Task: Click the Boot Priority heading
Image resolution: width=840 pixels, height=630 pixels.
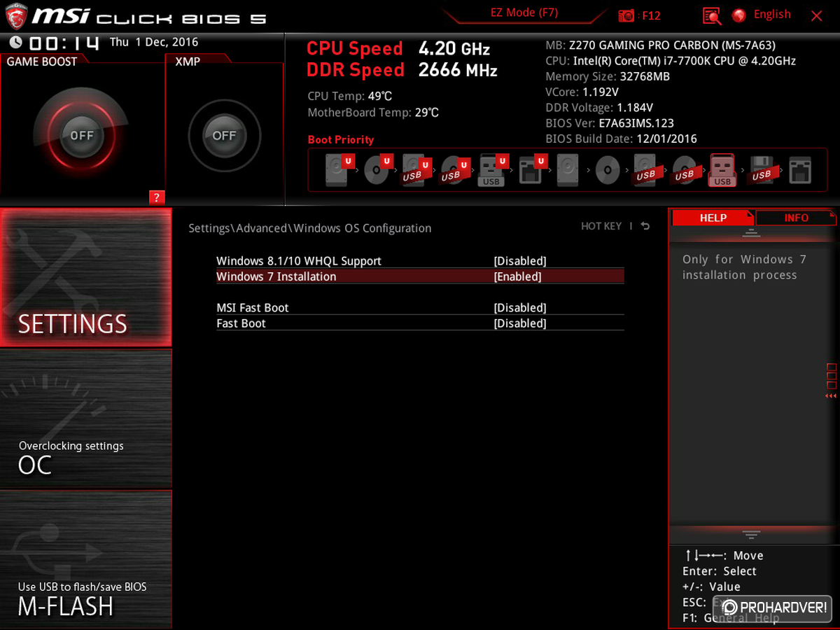Action: point(341,140)
